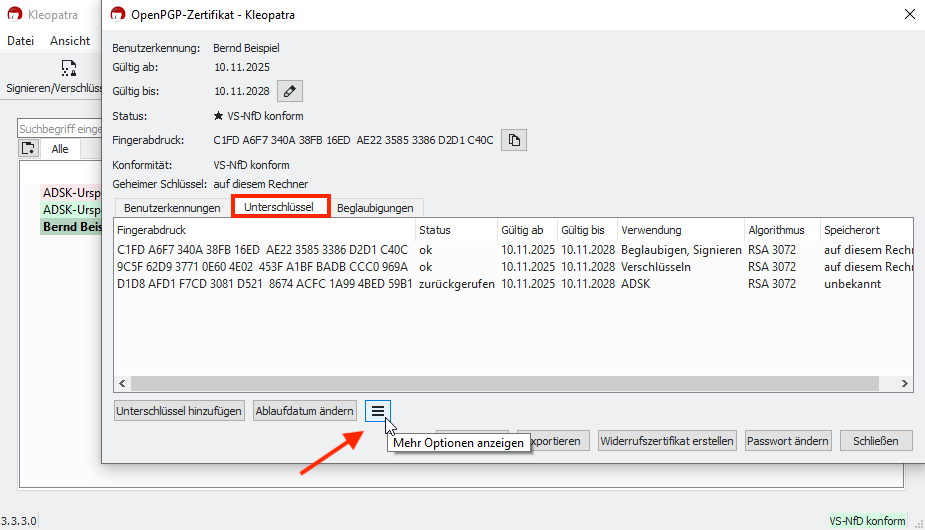The image size is (925, 530).
Task: Click the Passwort ändern button
Action: 787,441
